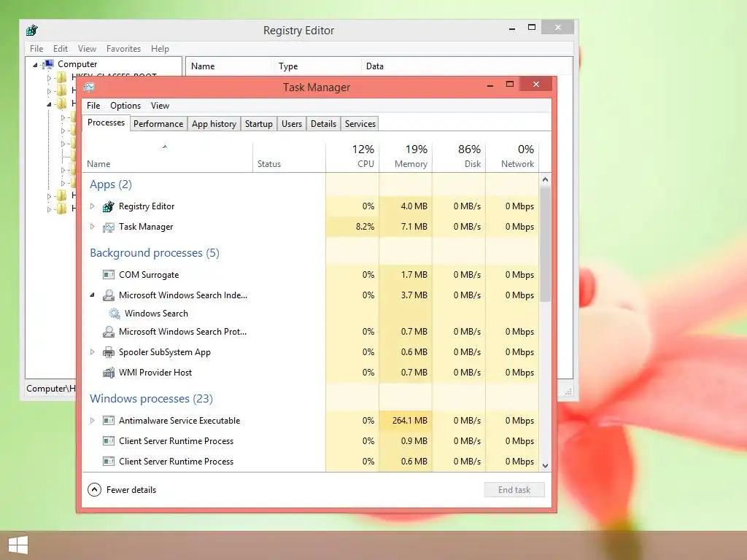Switch to the App history tab
Screen dimensions: 747x560
[214, 124]
